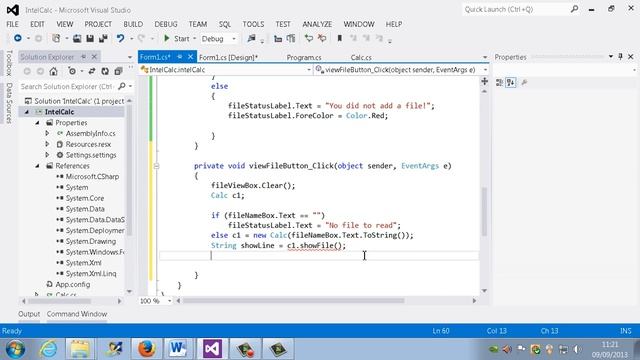Viewport: 640px width, 360px height.
Task: Click the Quick Launch search icon
Action: [574, 9]
